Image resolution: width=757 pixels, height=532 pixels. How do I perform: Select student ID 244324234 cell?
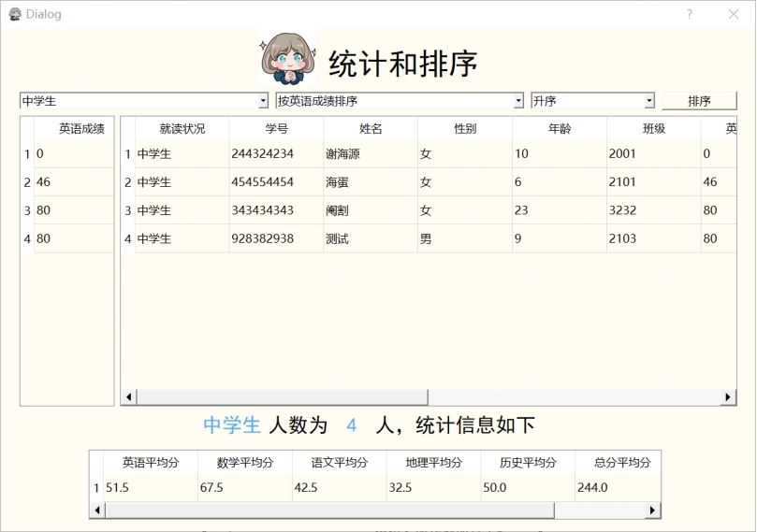[276, 154]
